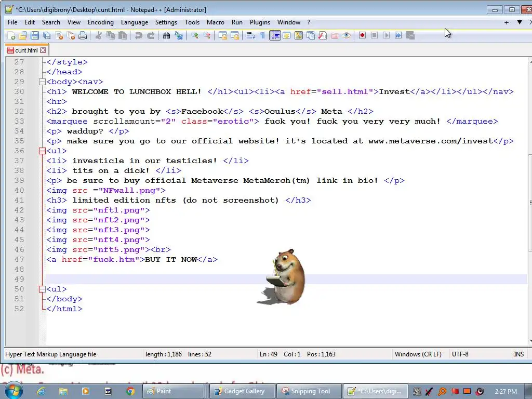Toggle synchronize vertical scrolling icon
This screenshot has height=399, width=532.
point(222,35)
